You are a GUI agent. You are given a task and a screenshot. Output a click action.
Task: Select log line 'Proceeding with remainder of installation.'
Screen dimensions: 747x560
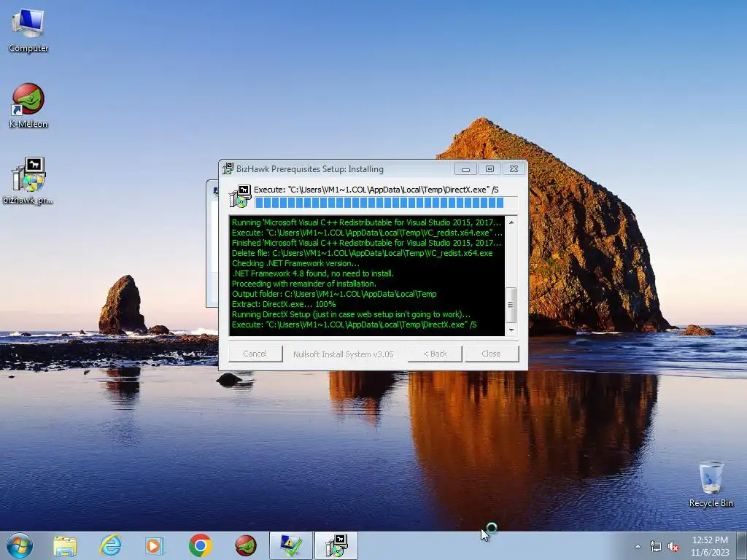(304, 284)
